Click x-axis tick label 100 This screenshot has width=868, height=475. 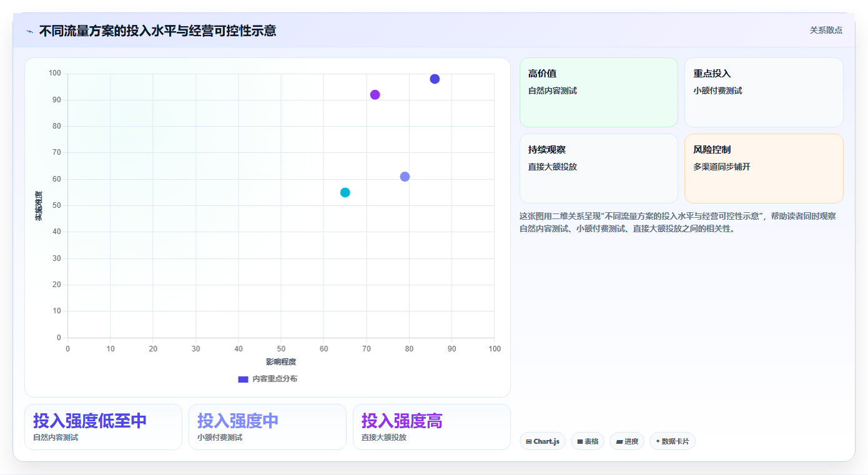pyautogui.click(x=495, y=349)
